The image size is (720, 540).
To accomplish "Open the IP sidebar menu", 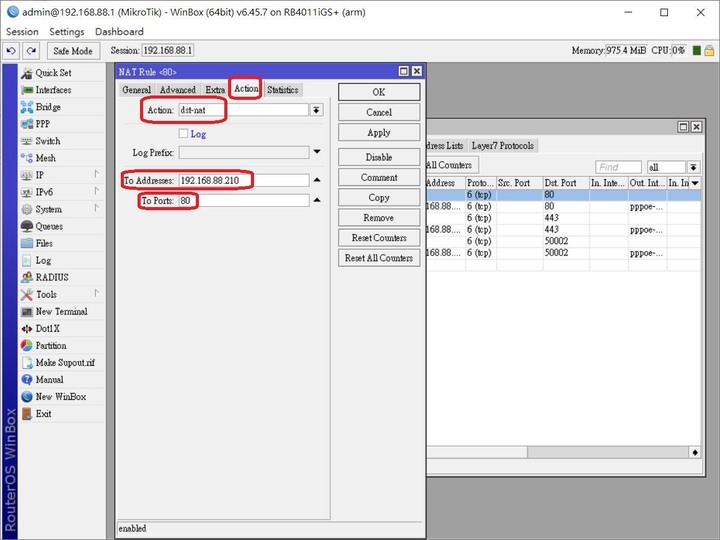I will pyautogui.click(x=62, y=175).
